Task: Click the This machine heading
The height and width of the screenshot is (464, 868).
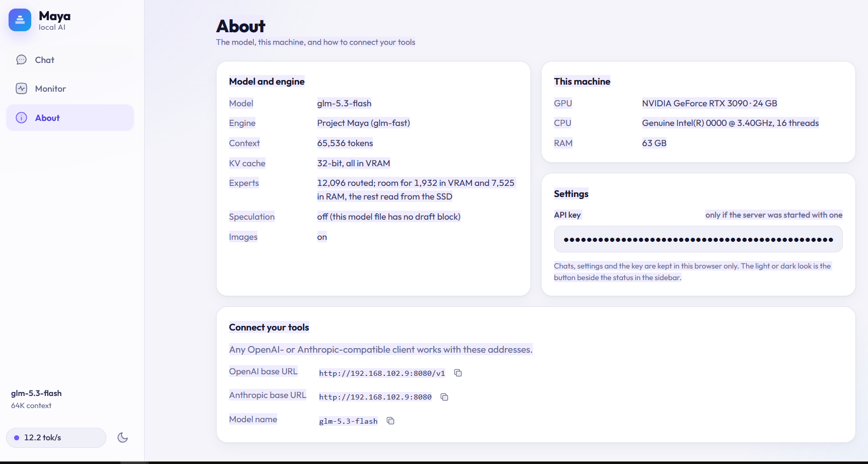Action: point(582,82)
